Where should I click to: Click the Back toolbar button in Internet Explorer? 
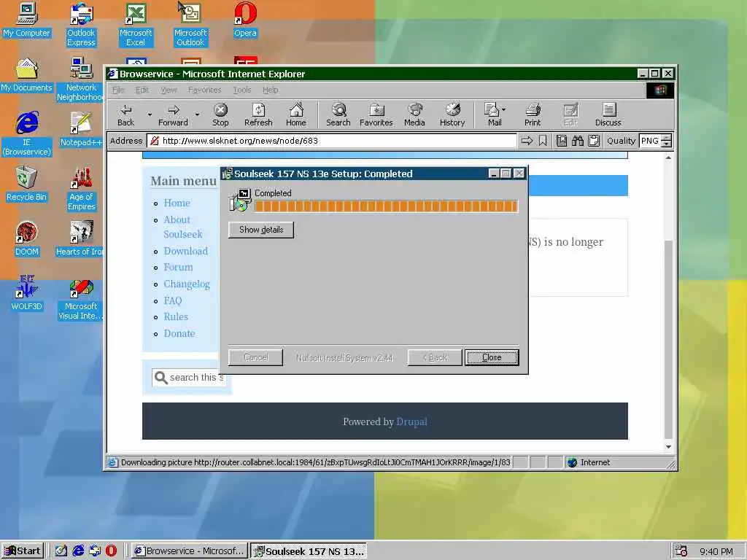pyautogui.click(x=125, y=115)
